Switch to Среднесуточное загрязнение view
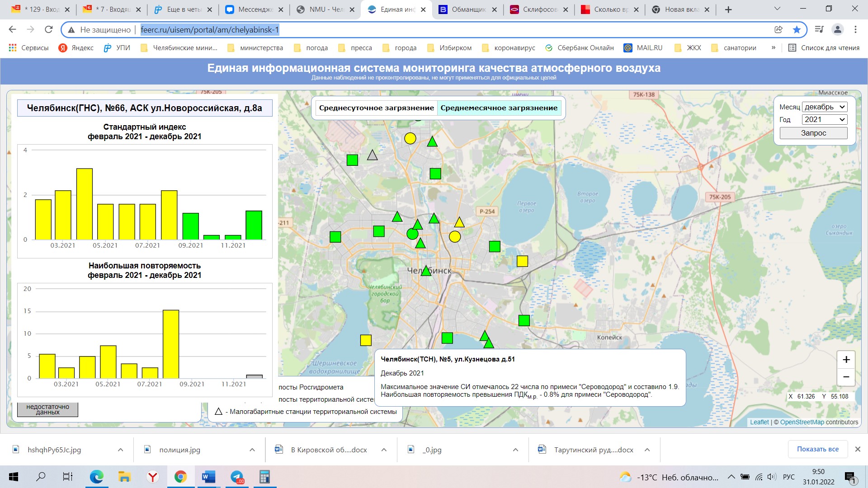Viewport: 868px width, 488px height. (376, 108)
